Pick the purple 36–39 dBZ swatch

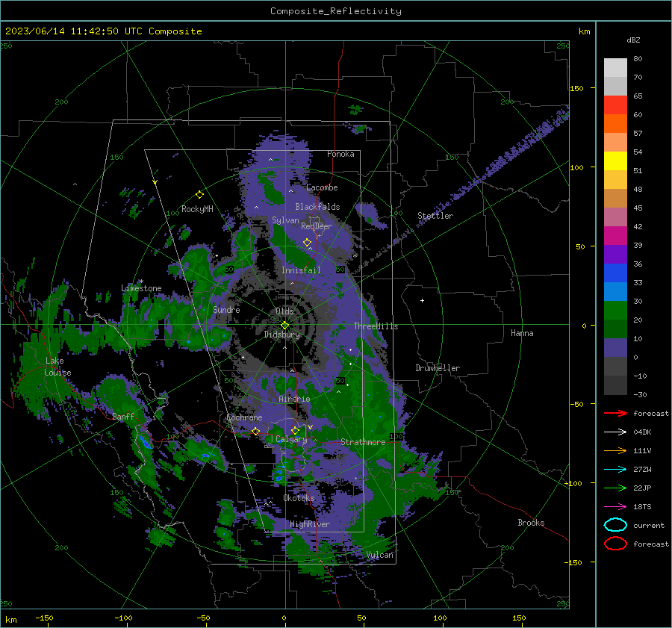[x=615, y=254]
